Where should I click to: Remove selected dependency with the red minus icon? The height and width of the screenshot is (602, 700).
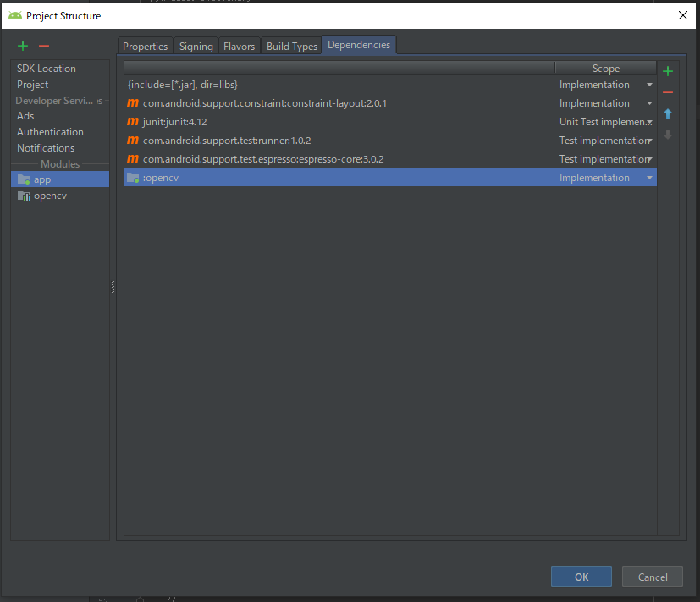pos(668,92)
